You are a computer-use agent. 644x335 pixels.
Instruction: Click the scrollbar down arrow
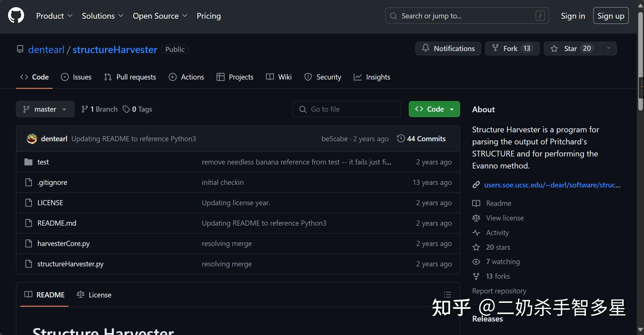coord(641,330)
